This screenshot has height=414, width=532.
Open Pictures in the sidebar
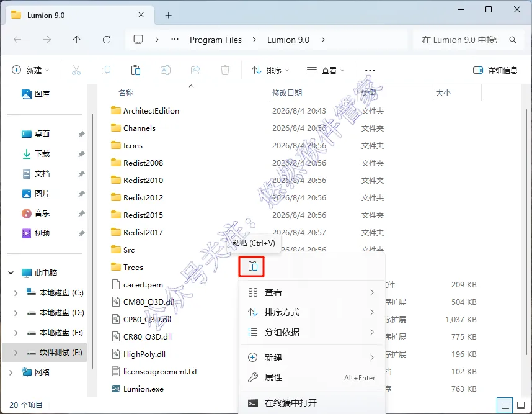(x=36, y=194)
